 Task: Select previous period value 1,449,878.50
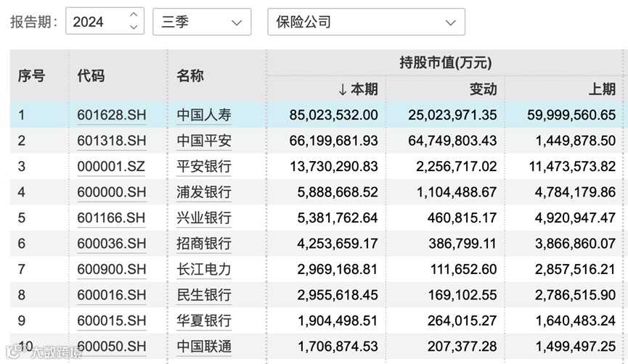pyautogui.click(x=576, y=141)
